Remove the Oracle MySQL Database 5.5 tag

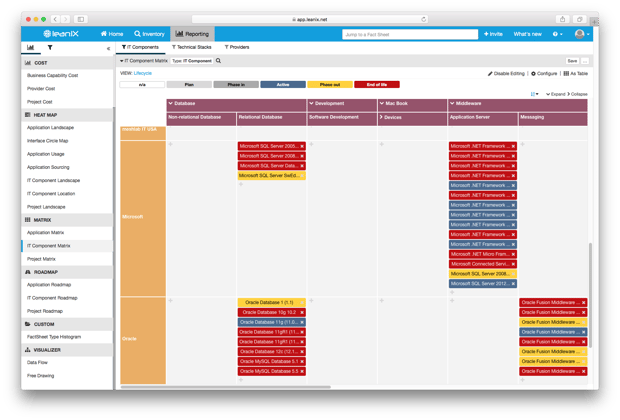coord(302,371)
